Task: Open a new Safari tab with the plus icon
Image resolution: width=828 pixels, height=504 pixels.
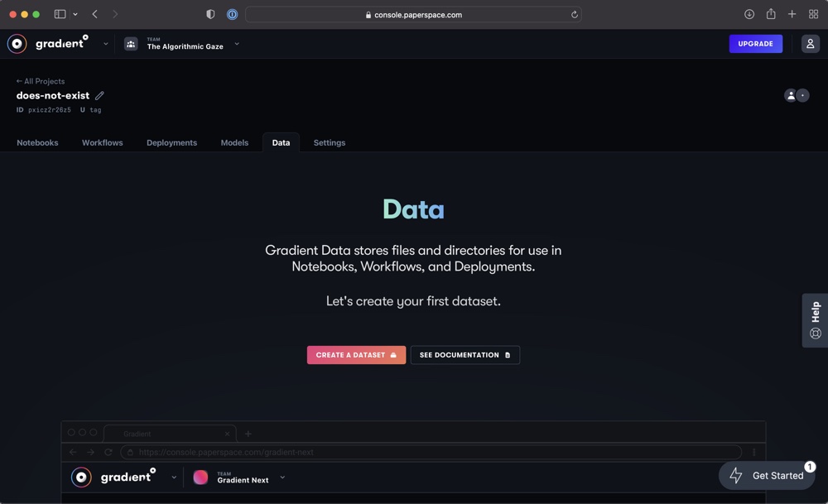Action: click(792, 14)
